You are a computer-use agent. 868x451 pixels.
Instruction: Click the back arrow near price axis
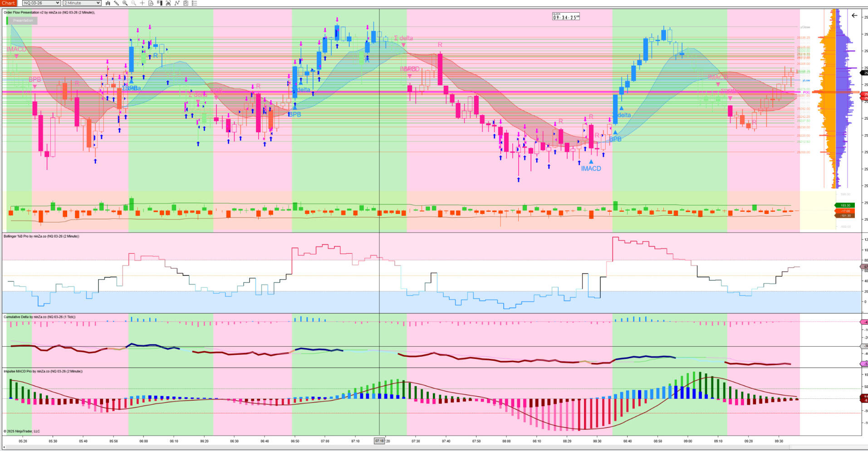854,16
